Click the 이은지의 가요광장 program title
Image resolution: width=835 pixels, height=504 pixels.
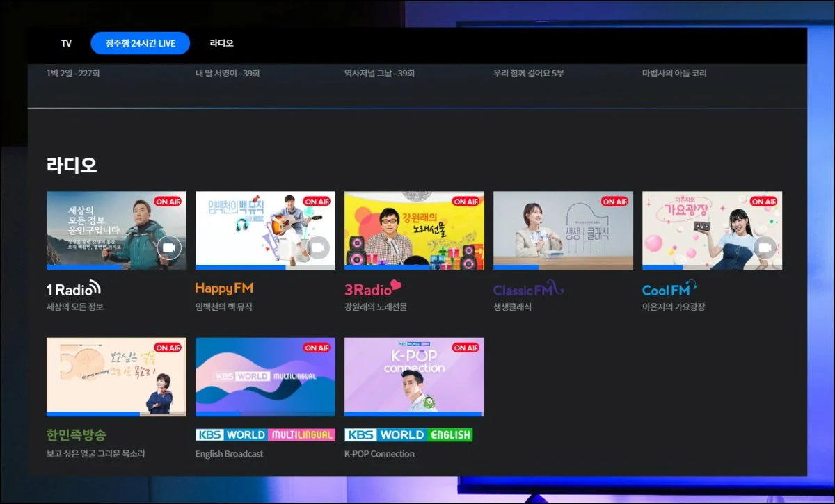coord(673,307)
